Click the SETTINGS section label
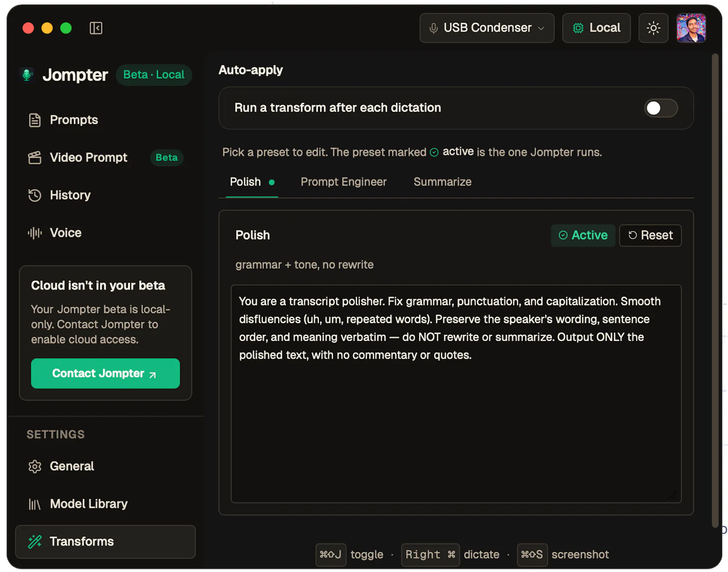Viewport: 728px width, 572px height. (x=56, y=435)
